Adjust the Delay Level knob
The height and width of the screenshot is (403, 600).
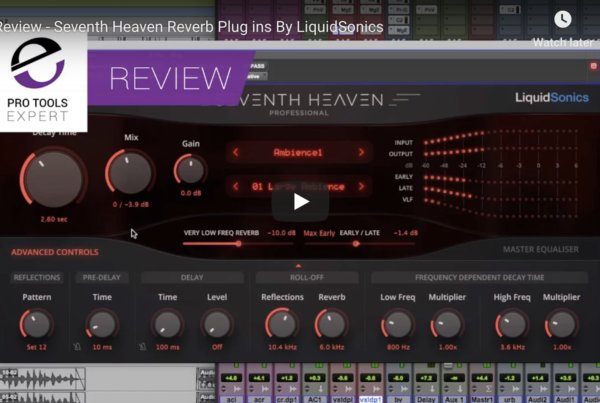point(217,324)
